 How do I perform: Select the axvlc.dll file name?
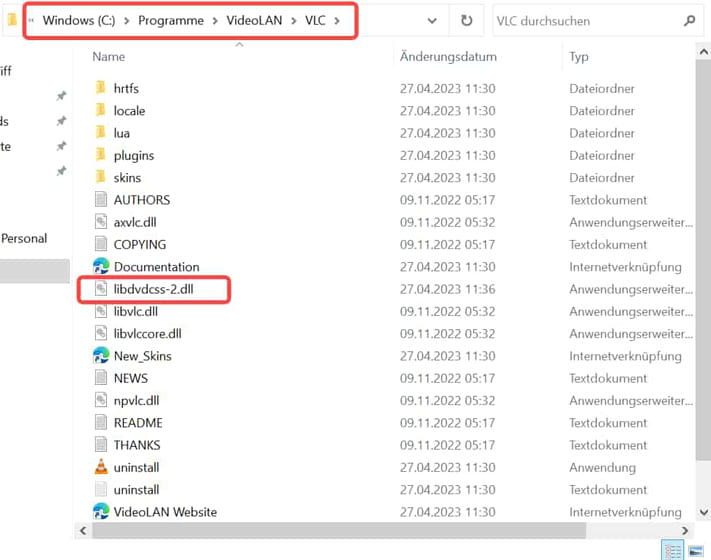click(135, 222)
